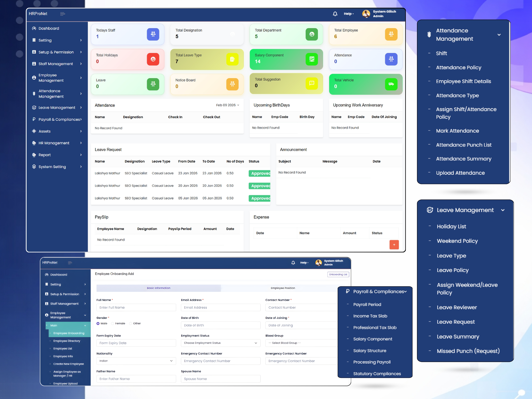Click the Total Suggestion message icon

point(312,83)
